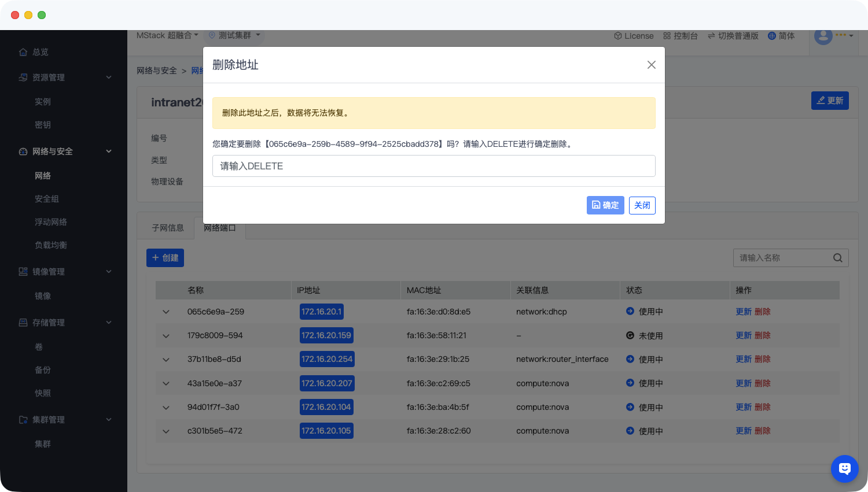This screenshot has width=868, height=492.
Task: Click the 关闭 button in dialog
Action: 642,205
